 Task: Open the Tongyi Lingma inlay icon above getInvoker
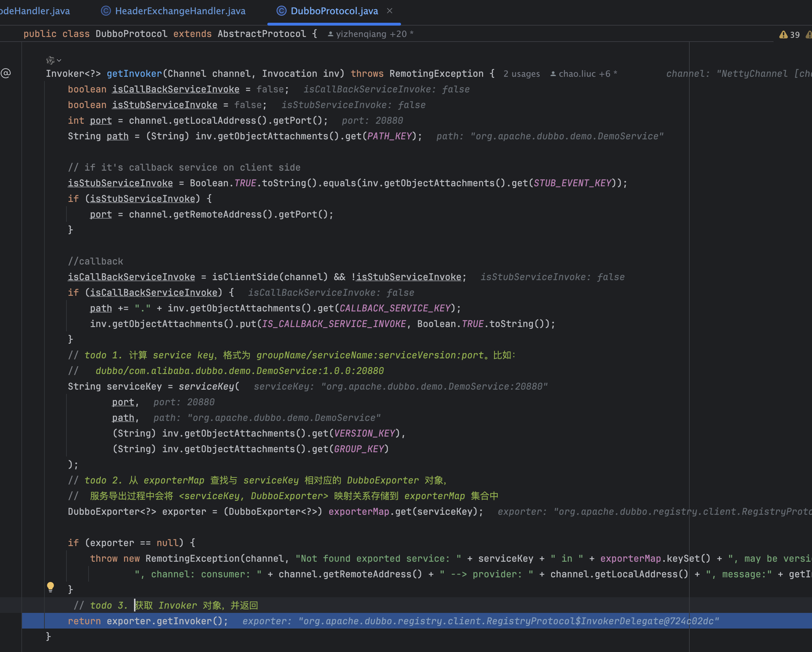pyautogui.click(x=50, y=60)
